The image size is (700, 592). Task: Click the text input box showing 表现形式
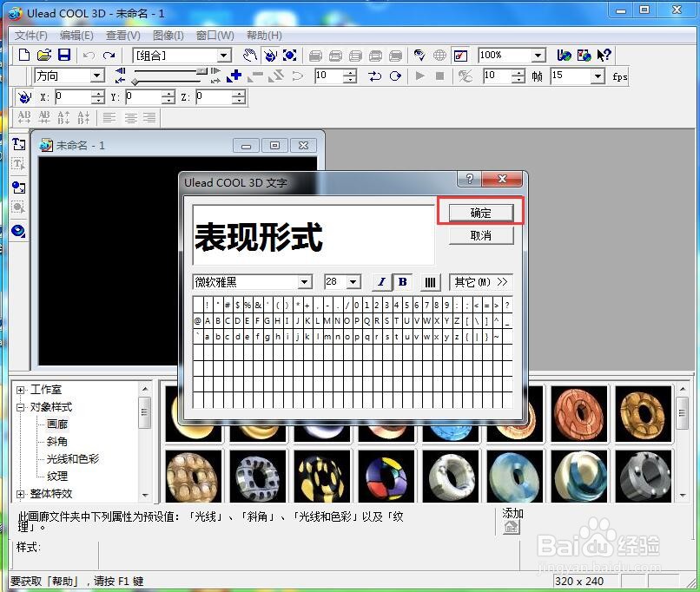coord(314,235)
